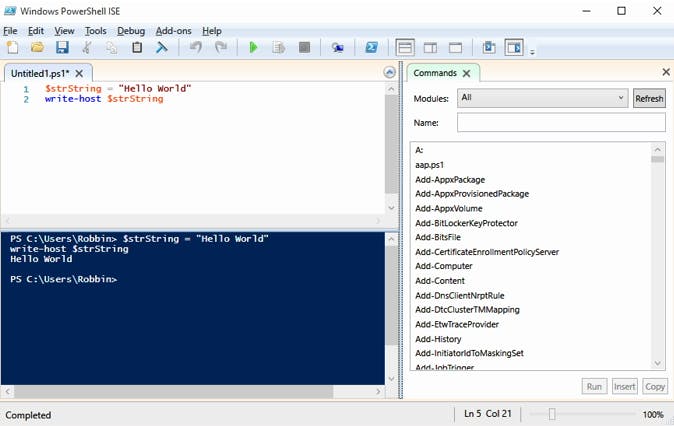This screenshot has height=426, width=674.
Task: Launch PowerShell.exe from the toolbar icon
Action: [x=371, y=47]
